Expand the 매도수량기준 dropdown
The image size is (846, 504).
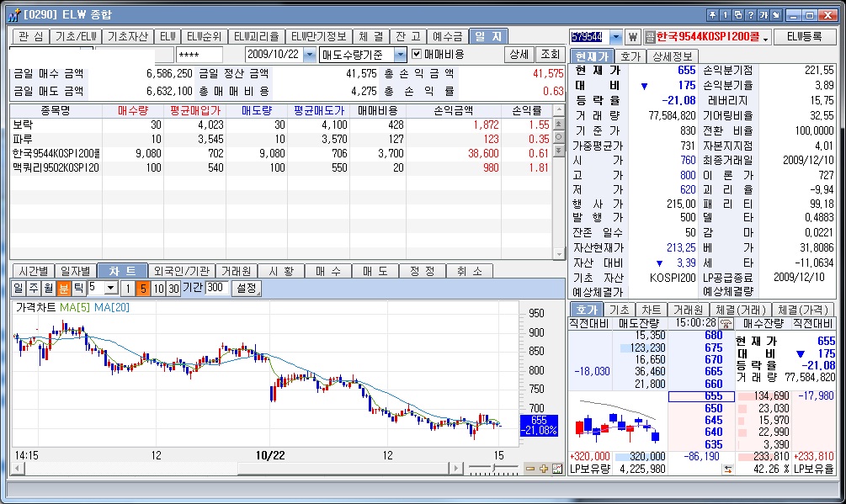click(x=401, y=55)
